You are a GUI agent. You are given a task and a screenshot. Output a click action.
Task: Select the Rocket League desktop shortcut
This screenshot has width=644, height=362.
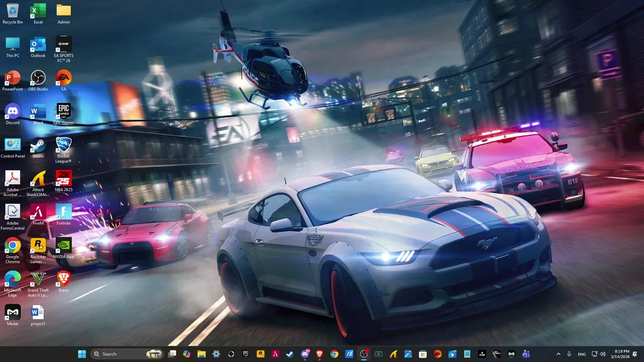point(63,150)
